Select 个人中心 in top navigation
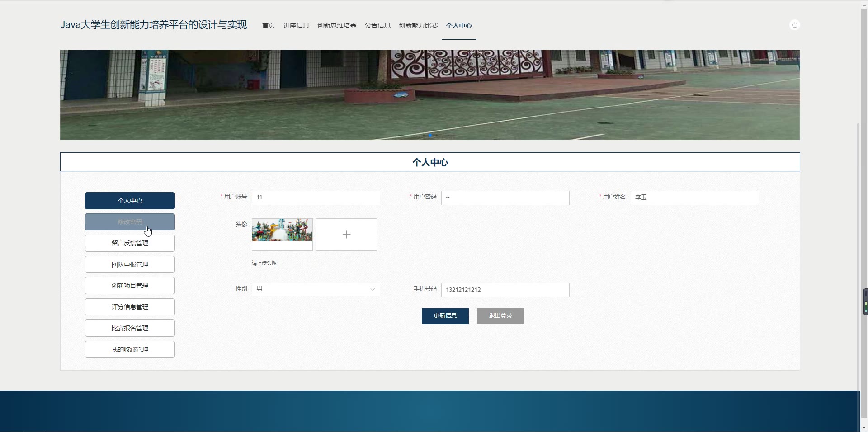The width and height of the screenshot is (868, 432). 459,25
